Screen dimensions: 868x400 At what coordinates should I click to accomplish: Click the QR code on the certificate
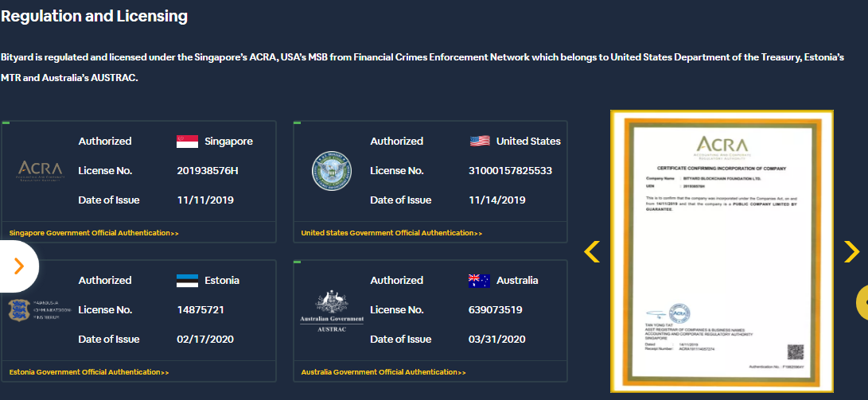point(795,351)
